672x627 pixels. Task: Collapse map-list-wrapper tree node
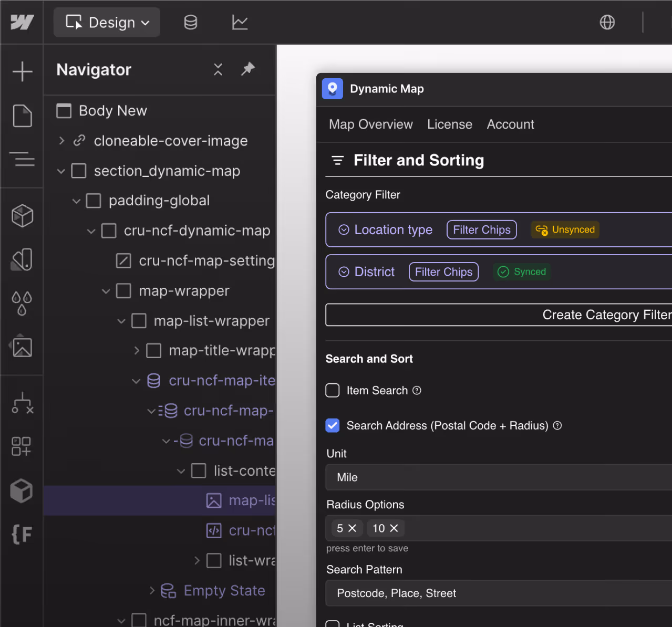point(121,321)
